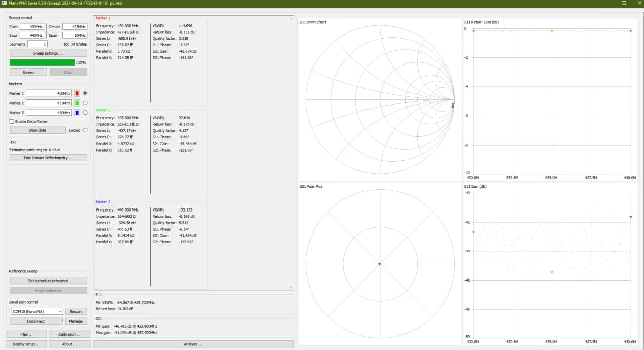Click the Start frequency input field

32,27
